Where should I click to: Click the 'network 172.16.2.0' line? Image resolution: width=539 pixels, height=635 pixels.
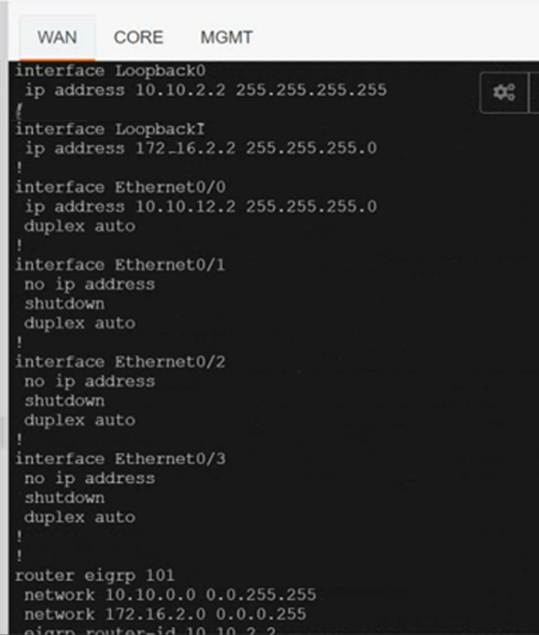pos(166,614)
